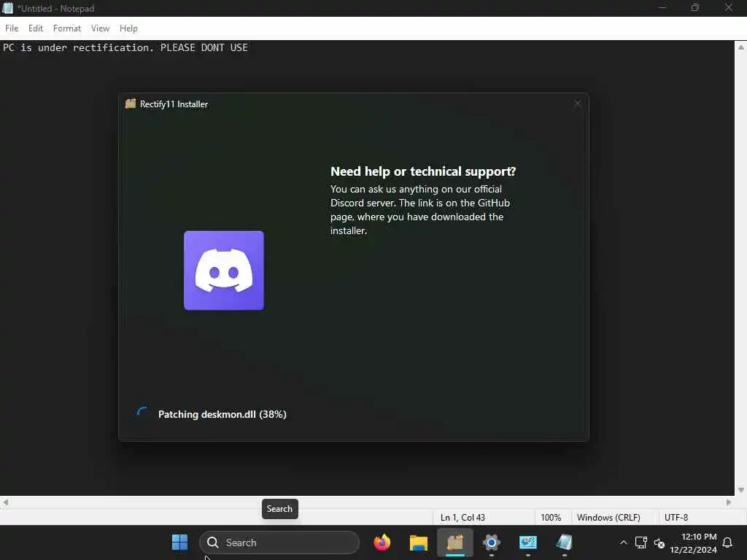Open Settings gear from the taskbar

tap(491, 542)
